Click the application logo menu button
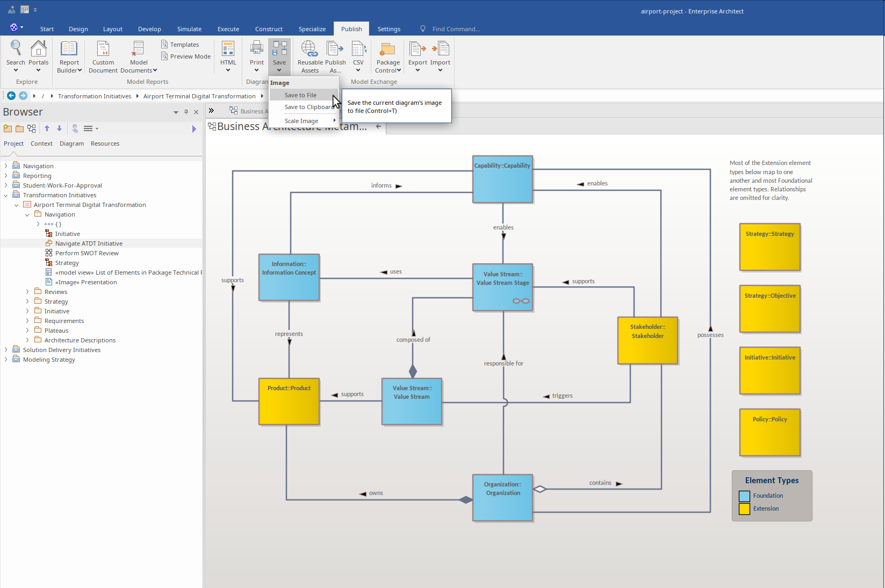The image size is (885, 588). (x=16, y=27)
